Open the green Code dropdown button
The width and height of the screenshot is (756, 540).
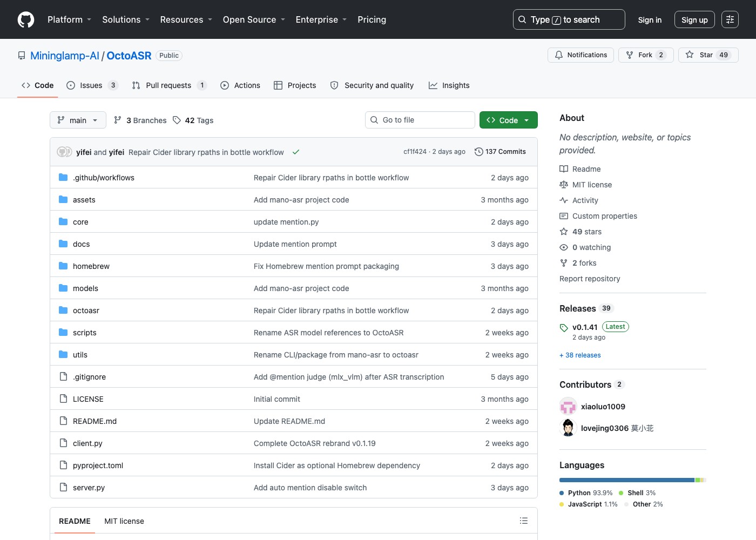point(508,120)
